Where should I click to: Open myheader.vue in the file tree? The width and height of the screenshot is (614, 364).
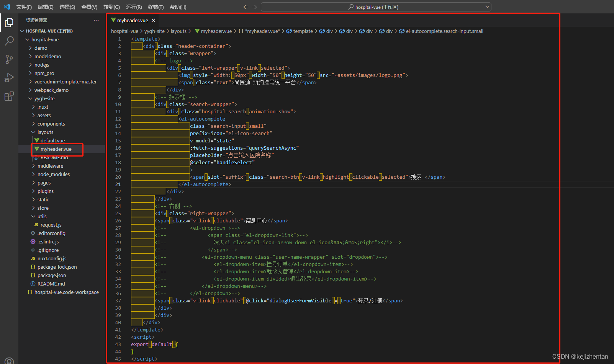click(x=56, y=149)
